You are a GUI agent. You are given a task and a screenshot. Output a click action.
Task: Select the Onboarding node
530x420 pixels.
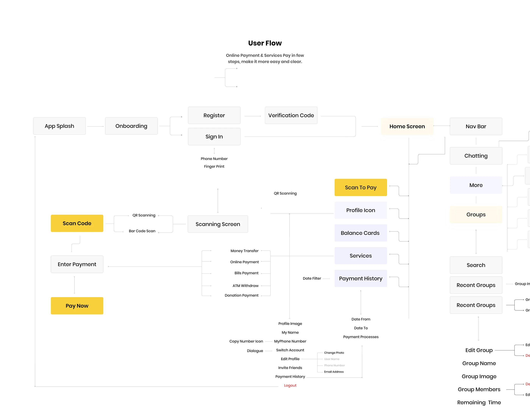131,126
